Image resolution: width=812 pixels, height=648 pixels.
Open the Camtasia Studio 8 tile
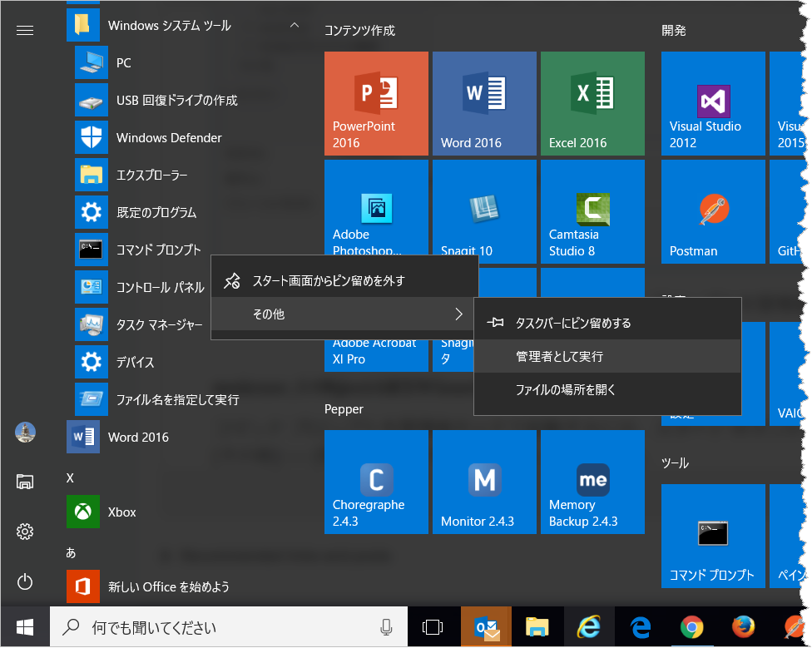tap(592, 211)
